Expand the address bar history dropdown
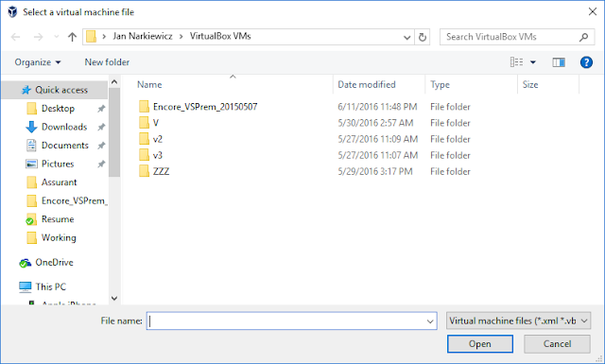This screenshot has width=605, height=364. click(406, 38)
